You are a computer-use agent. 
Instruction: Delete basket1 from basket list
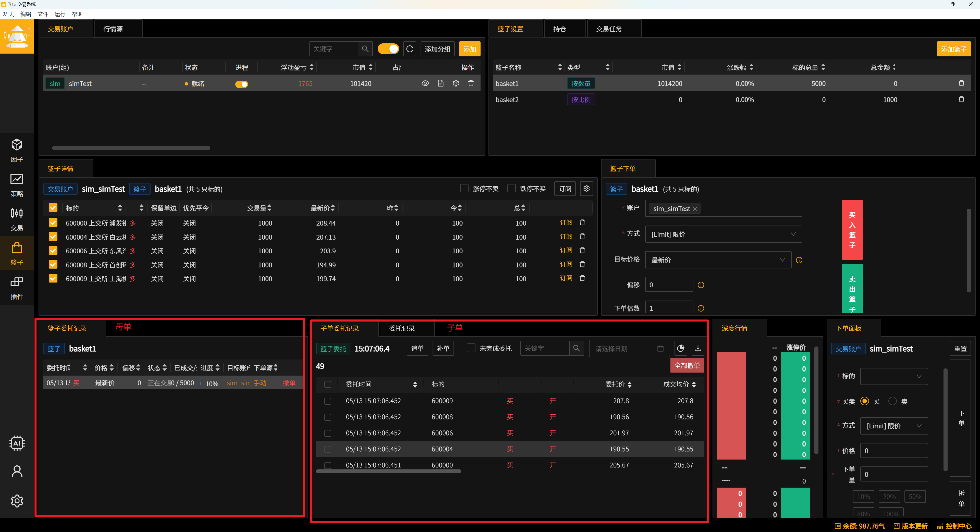(x=961, y=83)
